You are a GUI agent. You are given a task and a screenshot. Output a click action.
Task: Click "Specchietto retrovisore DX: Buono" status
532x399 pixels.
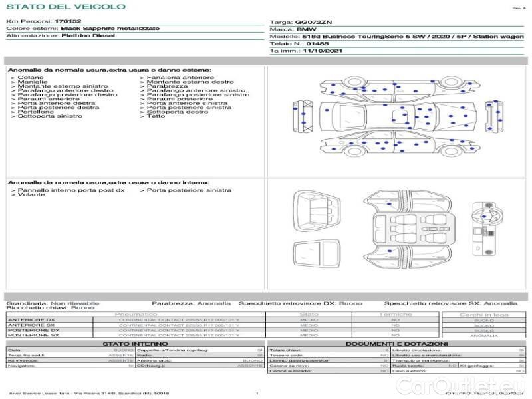click(x=301, y=303)
